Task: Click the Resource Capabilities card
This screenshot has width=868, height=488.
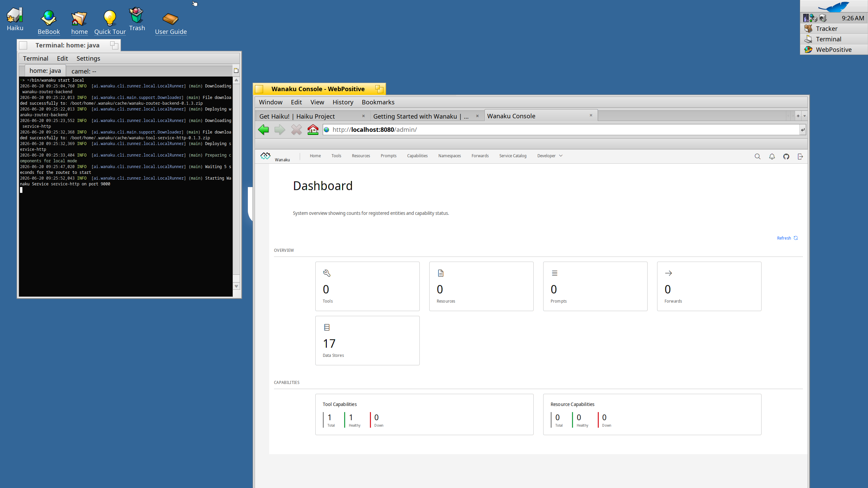Action: point(652,414)
